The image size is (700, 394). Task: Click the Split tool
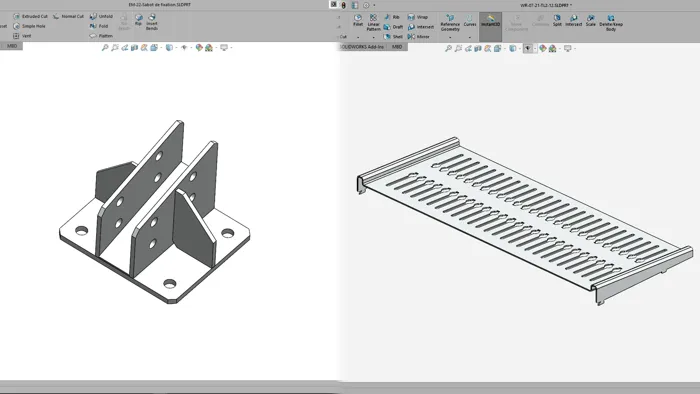[x=557, y=21]
